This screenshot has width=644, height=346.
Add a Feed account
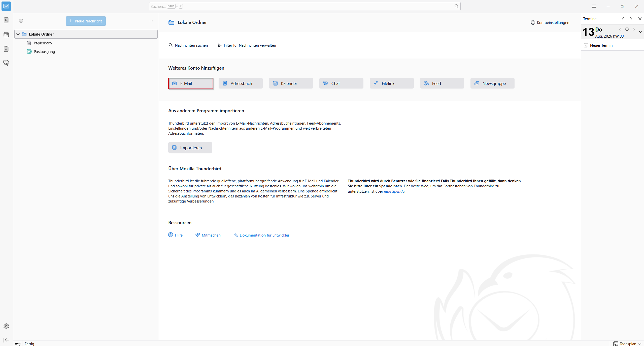(442, 83)
